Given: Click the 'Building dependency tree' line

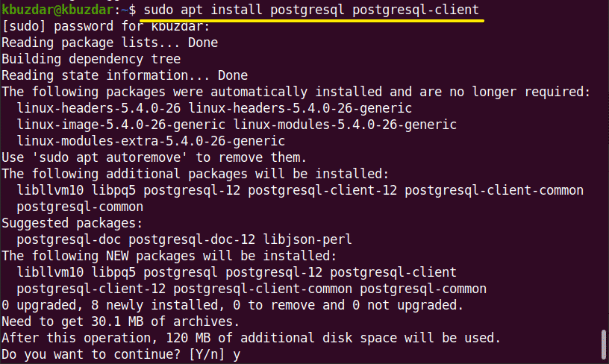Looking at the screenshot, I should coord(90,59).
